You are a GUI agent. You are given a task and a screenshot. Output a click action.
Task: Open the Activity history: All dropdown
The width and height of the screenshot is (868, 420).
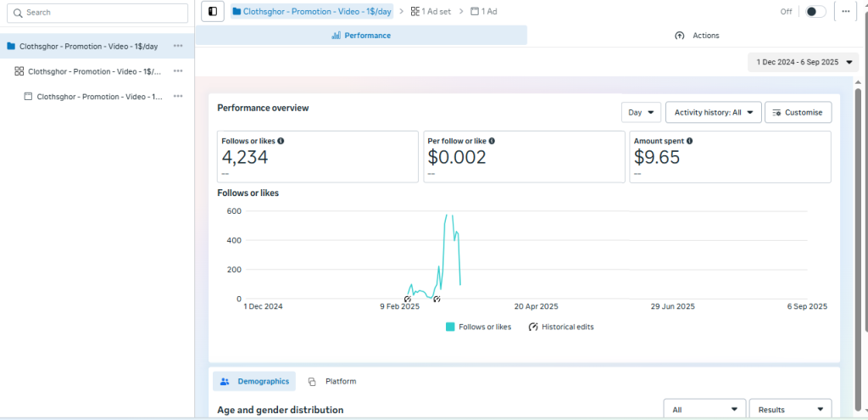tap(713, 112)
